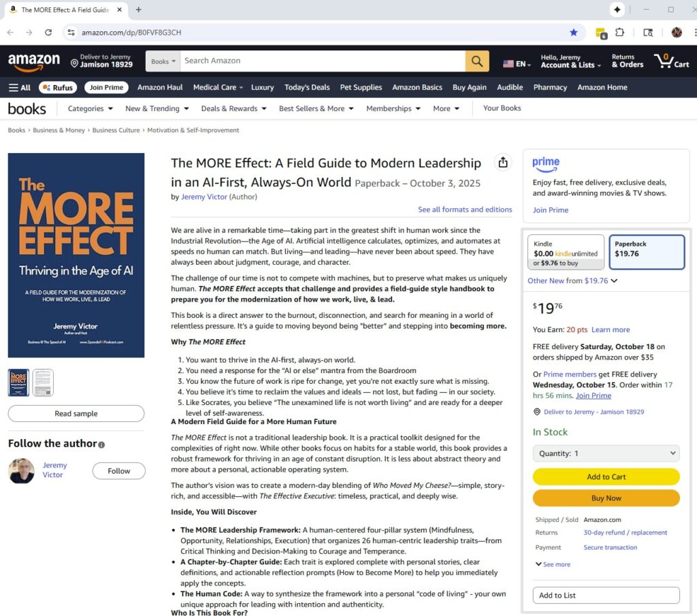Click the share icon beside book title

502,163
